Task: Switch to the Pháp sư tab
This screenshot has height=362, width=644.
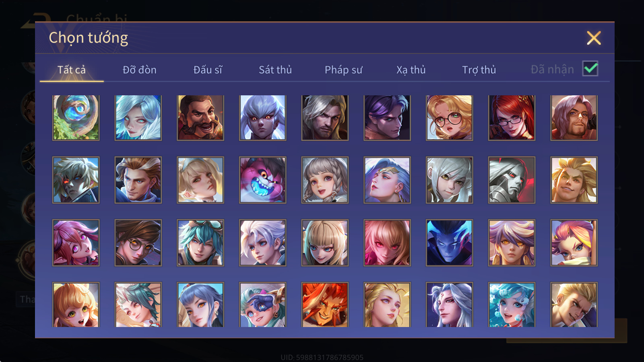Action: 343,70
